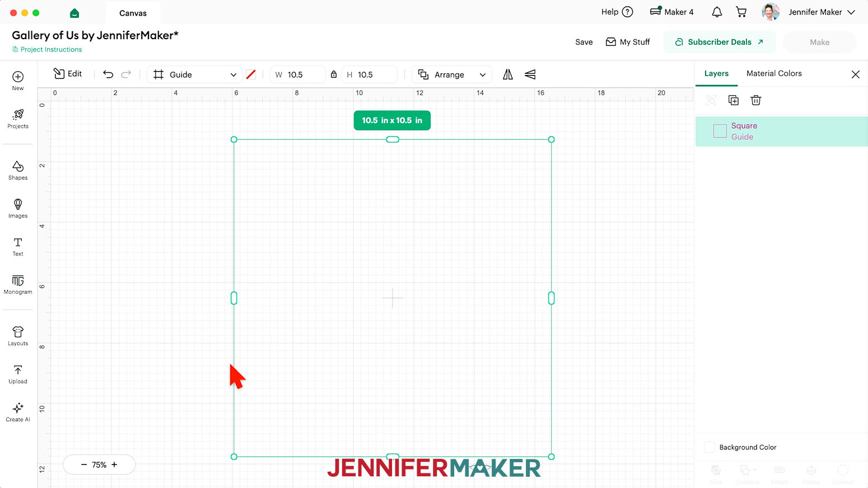The height and width of the screenshot is (488, 868).
Task: Flip the selection vertically
Action: (x=530, y=74)
